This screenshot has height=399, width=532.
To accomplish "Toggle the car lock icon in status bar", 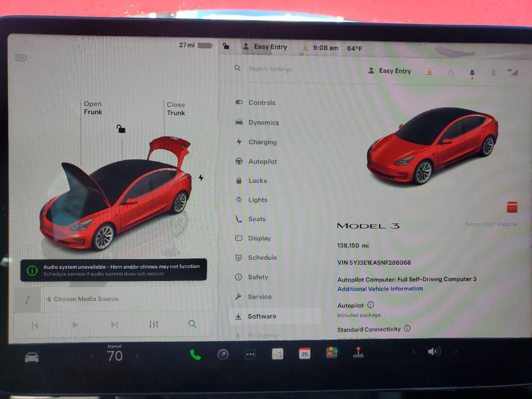I will [226, 46].
